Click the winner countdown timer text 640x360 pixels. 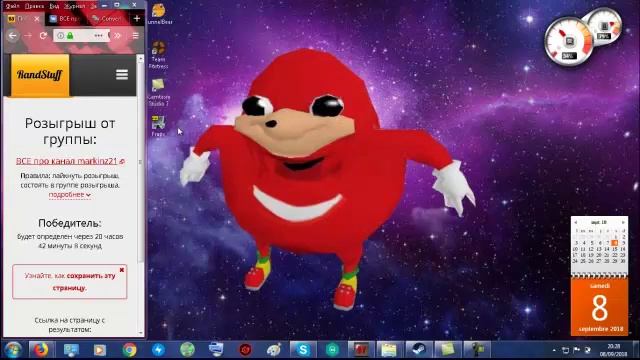point(70,241)
